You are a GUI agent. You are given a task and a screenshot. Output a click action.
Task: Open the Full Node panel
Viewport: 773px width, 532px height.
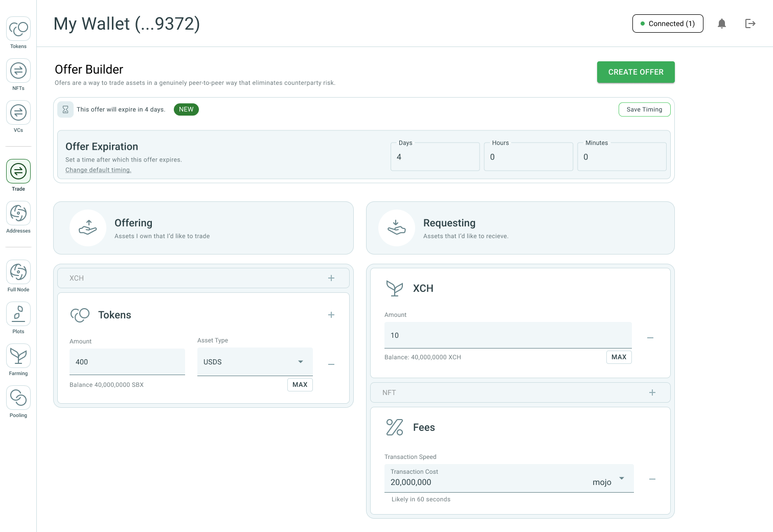click(18, 272)
